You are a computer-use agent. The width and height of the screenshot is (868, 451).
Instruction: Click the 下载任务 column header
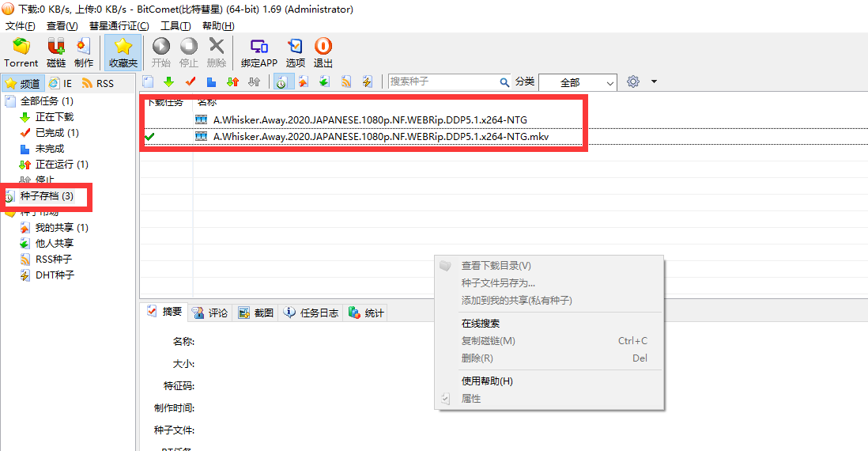click(165, 102)
